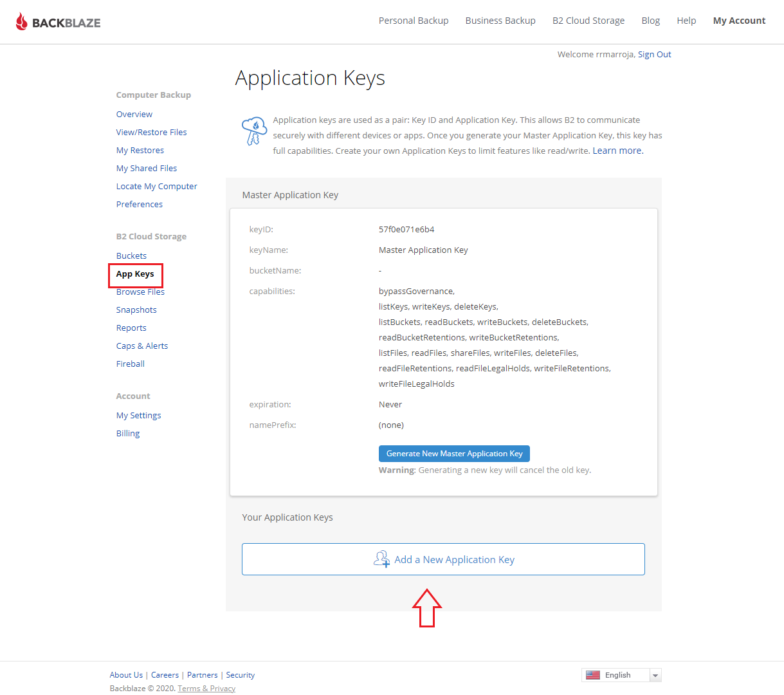
Task: Select Locate My Computer link
Action: pyautogui.click(x=157, y=186)
